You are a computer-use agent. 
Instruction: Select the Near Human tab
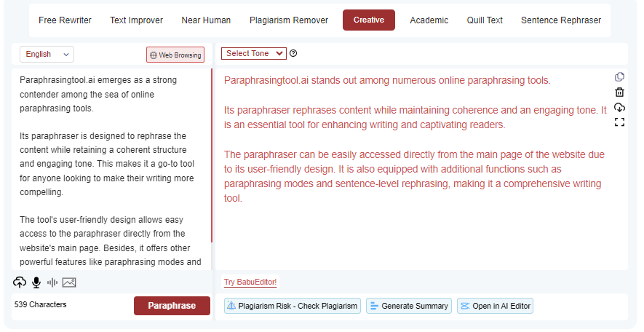[x=206, y=20]
